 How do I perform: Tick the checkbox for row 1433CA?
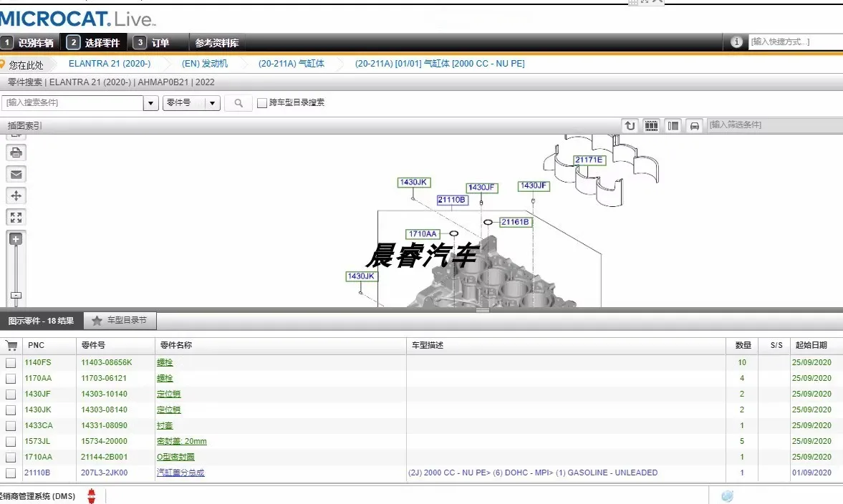[11, 425]
